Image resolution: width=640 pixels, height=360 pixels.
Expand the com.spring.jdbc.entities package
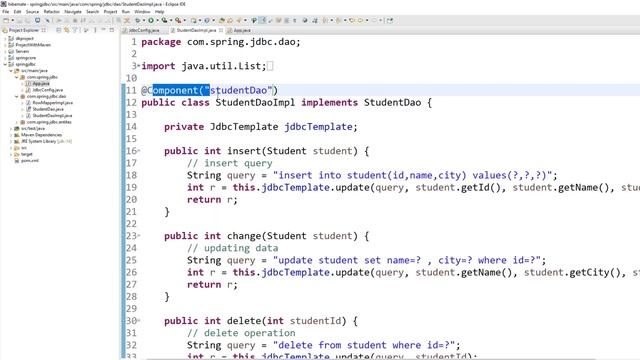[17, 122]
